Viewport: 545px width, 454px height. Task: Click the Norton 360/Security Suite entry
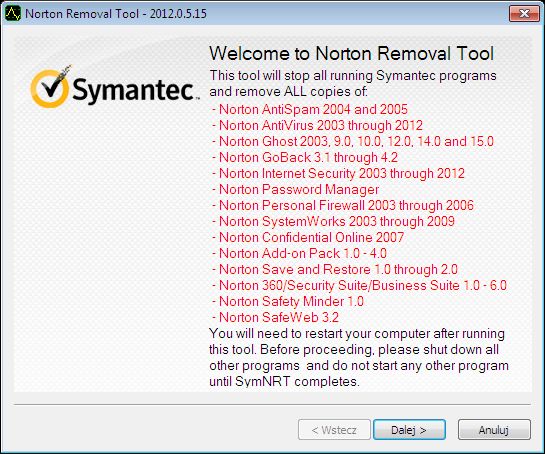tap(359, 285)
